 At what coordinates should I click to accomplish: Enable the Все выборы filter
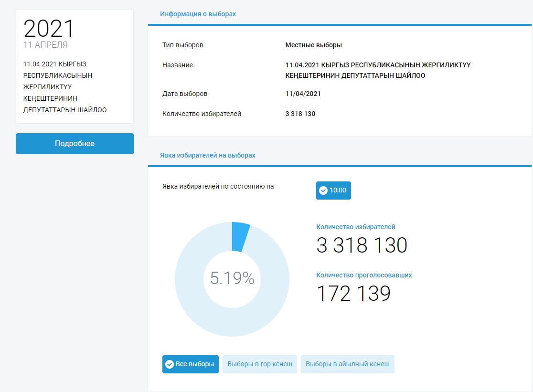pos(191,364)
